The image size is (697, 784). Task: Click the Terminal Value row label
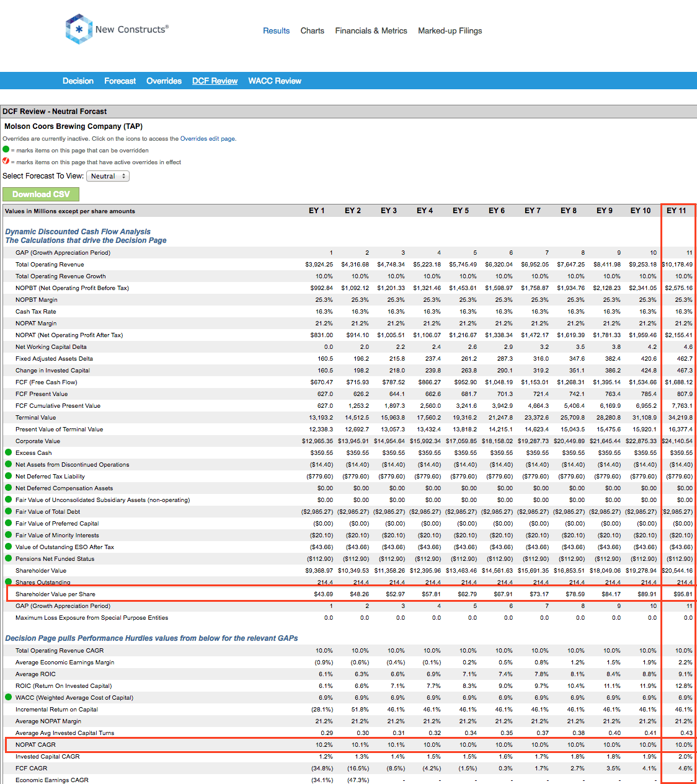click(35, 417)
